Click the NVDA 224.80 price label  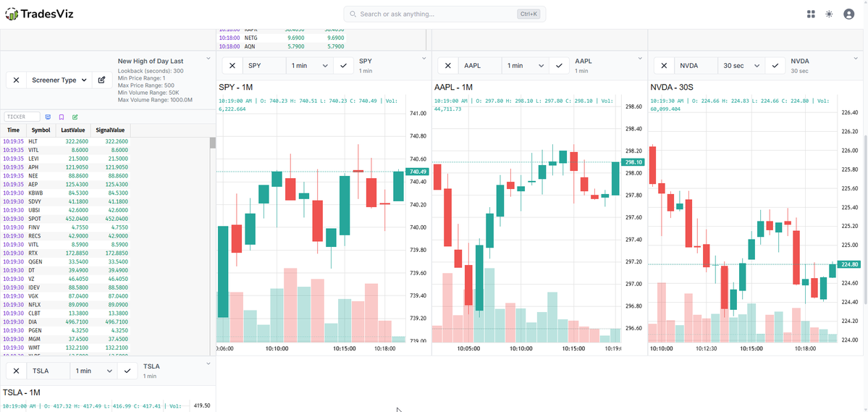850,265
